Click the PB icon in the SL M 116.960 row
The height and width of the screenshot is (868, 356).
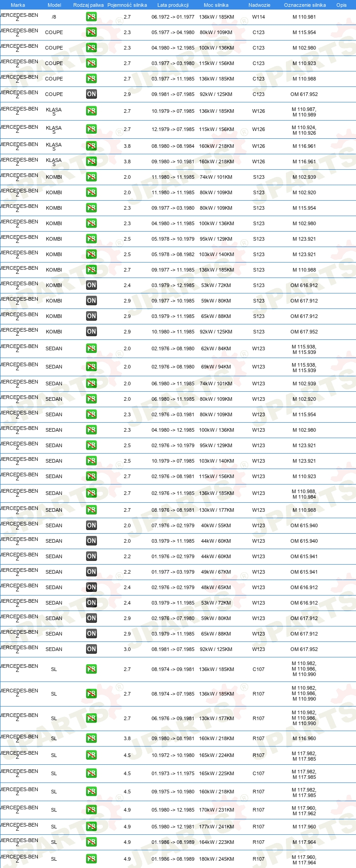[92, 738]
